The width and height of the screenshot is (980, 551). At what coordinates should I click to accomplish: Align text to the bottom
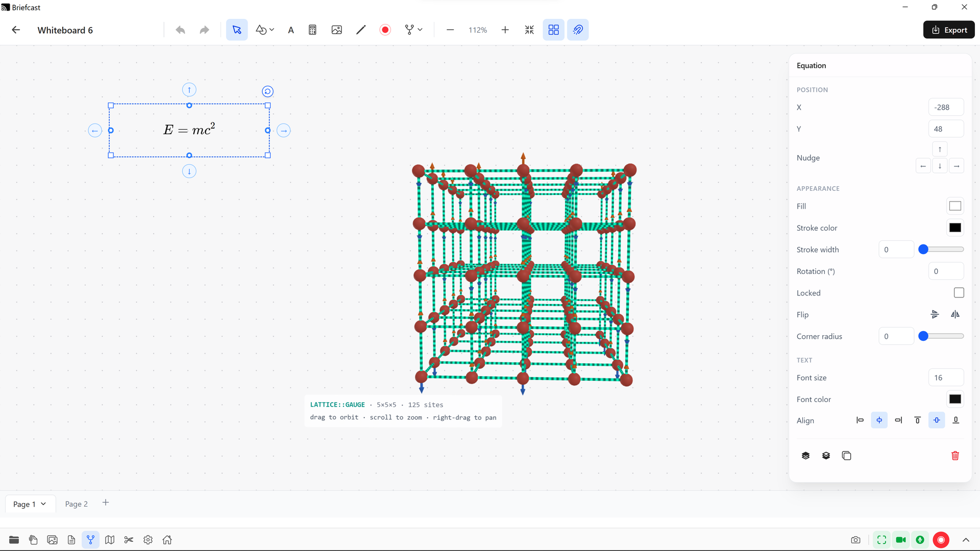tap(956, 420)
